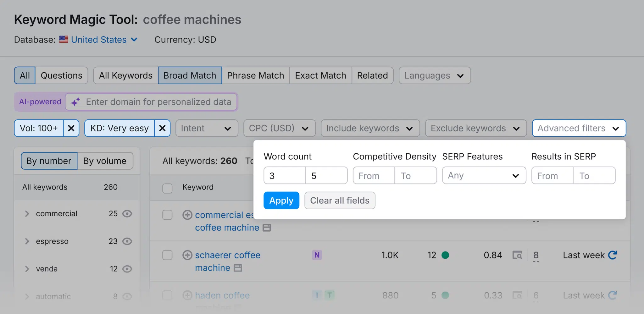The width and height of the screenshot is (644, 314).
Task: View SERP analysis icon in schaerer row
Action: pyautogui.click(x=517, y=255)
